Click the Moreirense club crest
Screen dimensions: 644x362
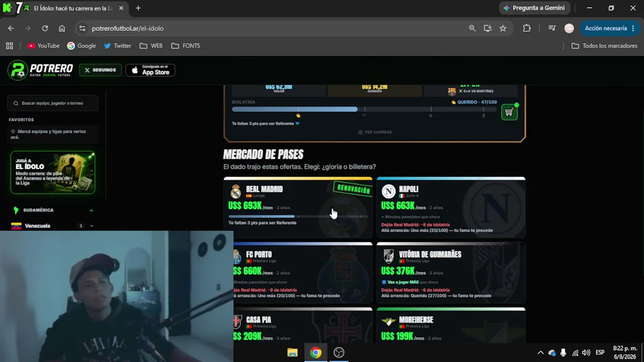click(x=388, y=321)
